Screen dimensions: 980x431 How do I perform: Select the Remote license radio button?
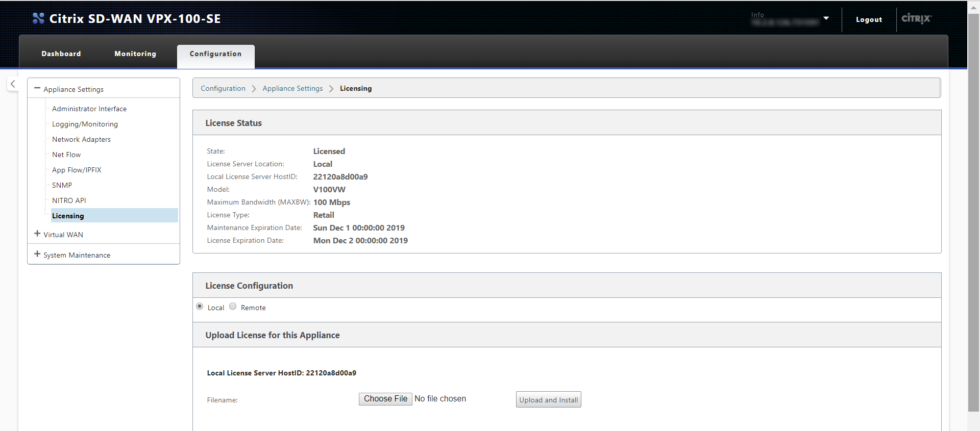(x=233, y=306)
